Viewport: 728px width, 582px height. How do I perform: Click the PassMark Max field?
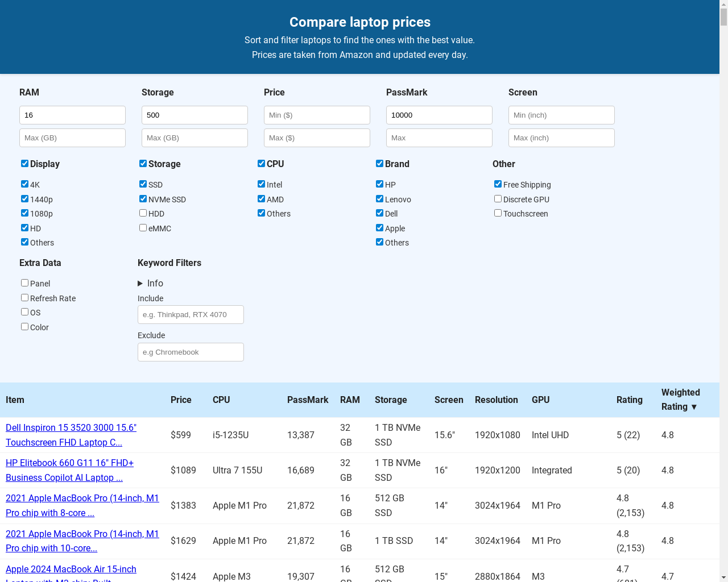pyautogui.click(x=439, y=138)
